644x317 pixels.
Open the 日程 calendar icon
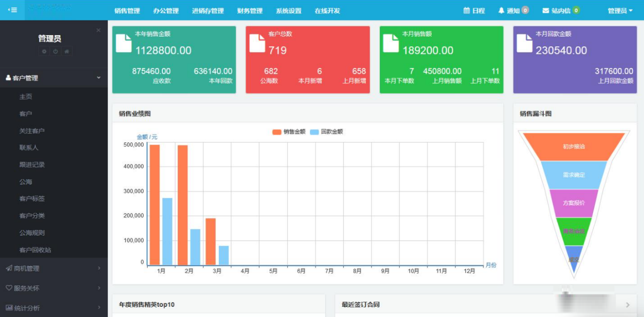pyautogui.click(x=466, y=11)
